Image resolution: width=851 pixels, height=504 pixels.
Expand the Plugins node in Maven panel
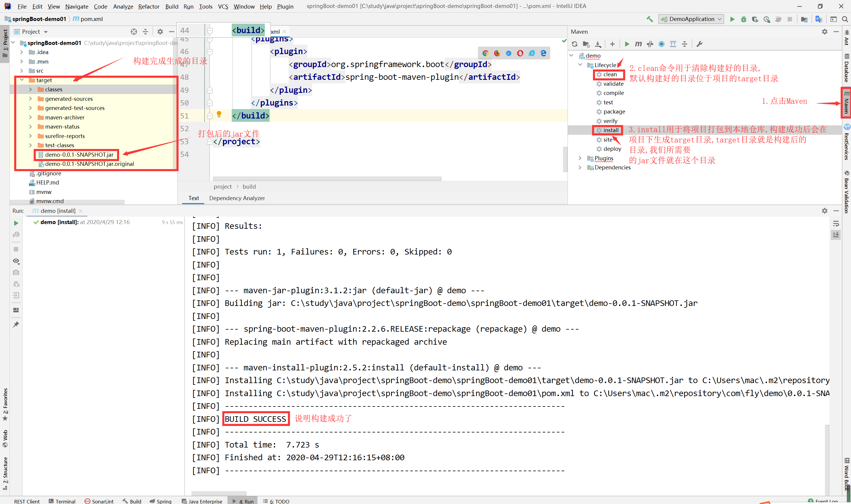coord(580,158)
